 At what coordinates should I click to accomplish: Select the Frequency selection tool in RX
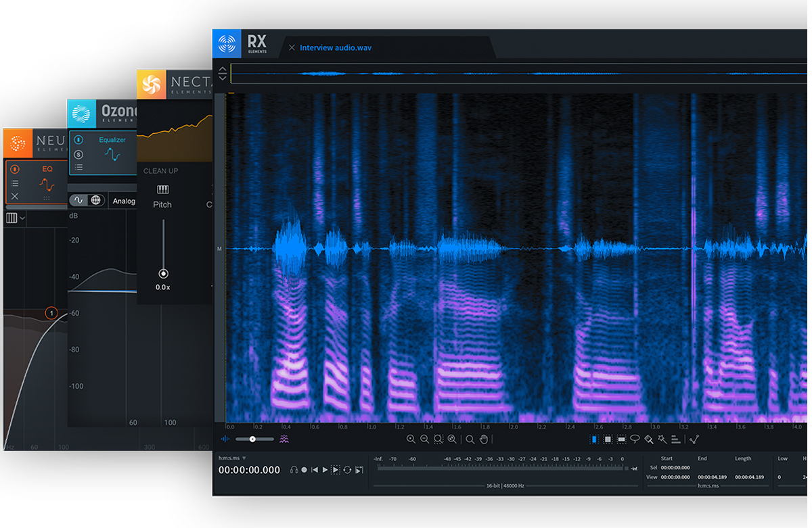[x=621, y=439]
